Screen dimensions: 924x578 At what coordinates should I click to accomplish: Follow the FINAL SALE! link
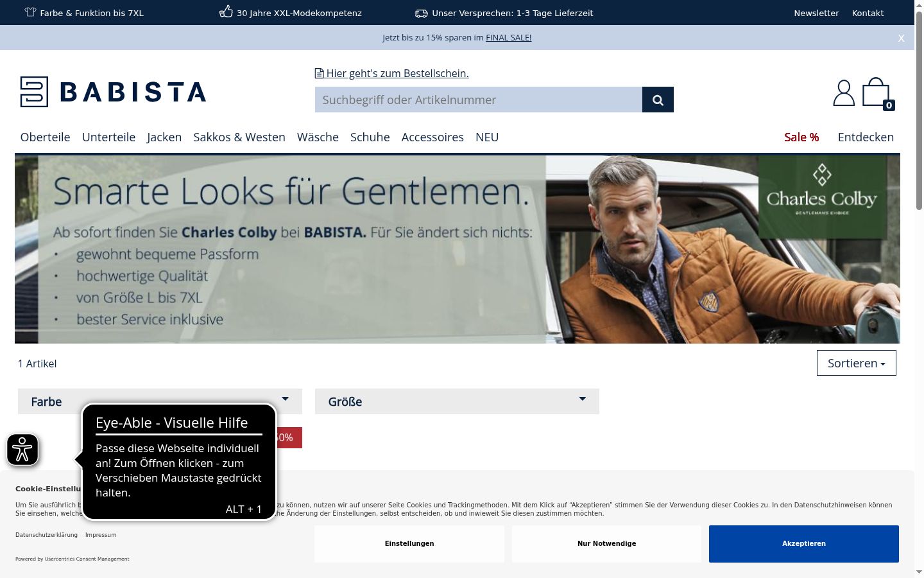pos(508,38)
